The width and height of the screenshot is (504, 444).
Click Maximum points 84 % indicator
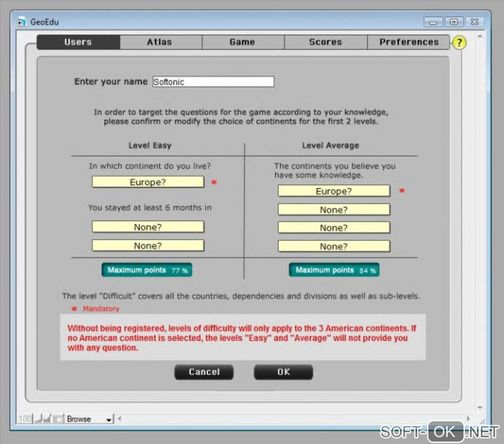[334, 270]
